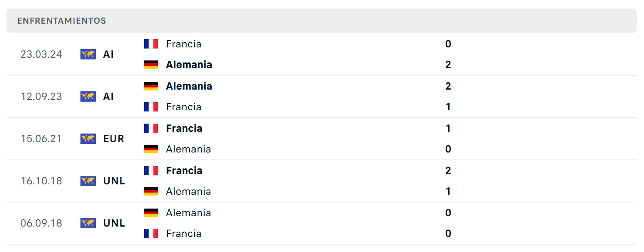Click France flag in the 23.03.24 match
The width and height of the screenshot is (644, 252).
tap(151, 44)
